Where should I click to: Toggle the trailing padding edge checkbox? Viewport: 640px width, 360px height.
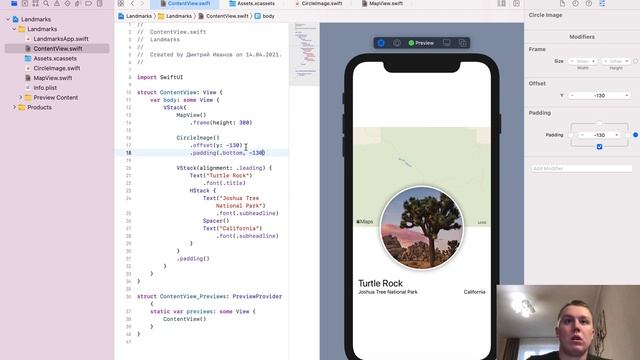point(628,135)
